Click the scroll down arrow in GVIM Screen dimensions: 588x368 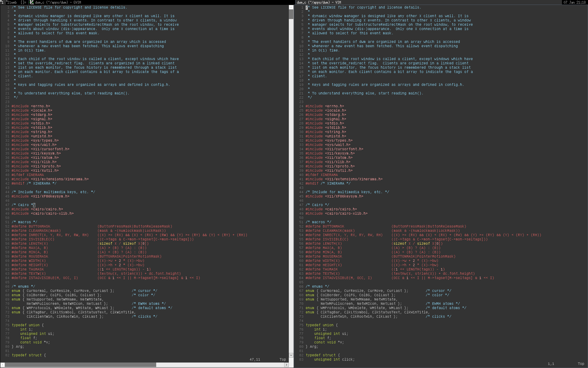[x=291, y=355]
